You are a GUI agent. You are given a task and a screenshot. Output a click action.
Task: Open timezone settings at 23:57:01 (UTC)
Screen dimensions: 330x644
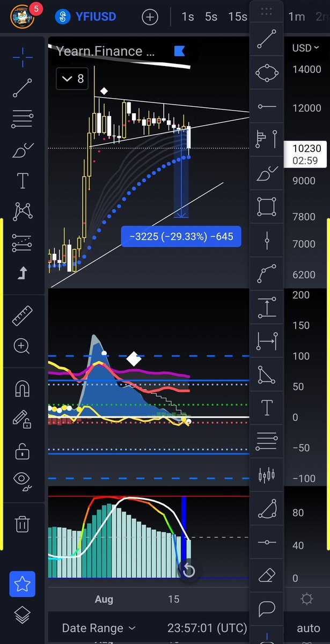point(207,628)
